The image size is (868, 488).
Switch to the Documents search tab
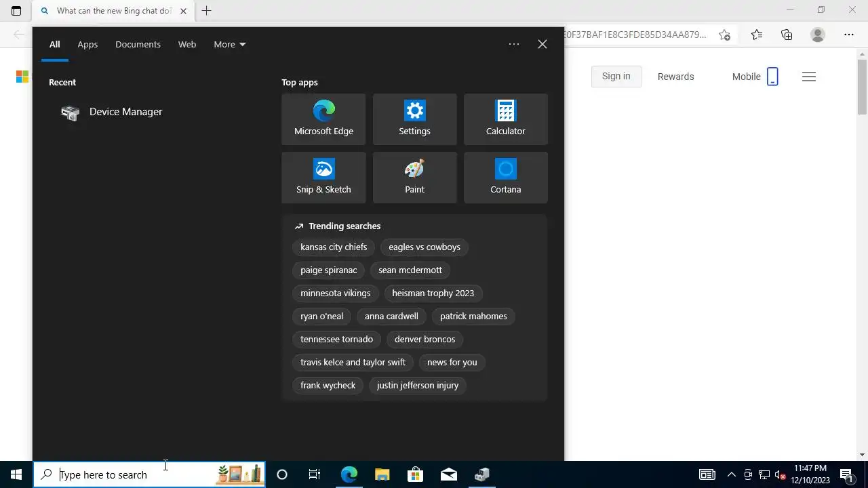click(x=138, y=44)
